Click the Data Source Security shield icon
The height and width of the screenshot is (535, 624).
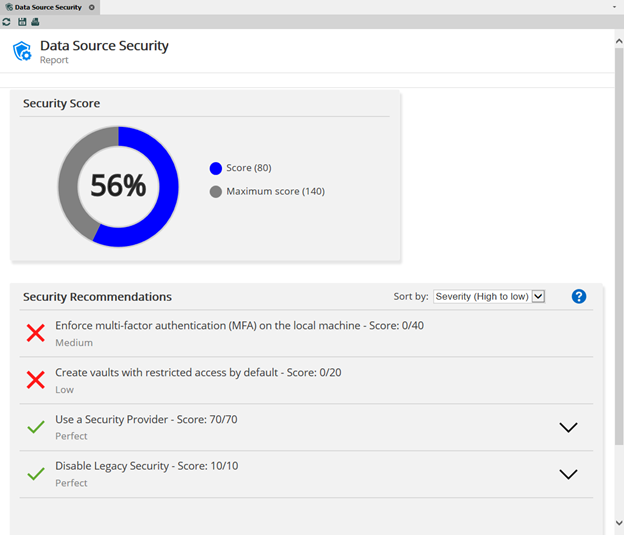tap(22, 51)
